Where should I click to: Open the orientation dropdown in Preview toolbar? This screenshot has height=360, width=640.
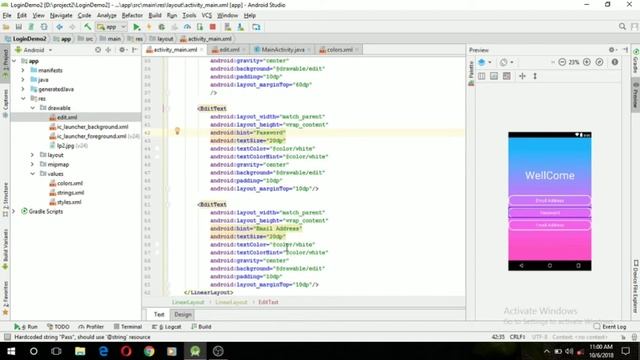coord(507,62)
